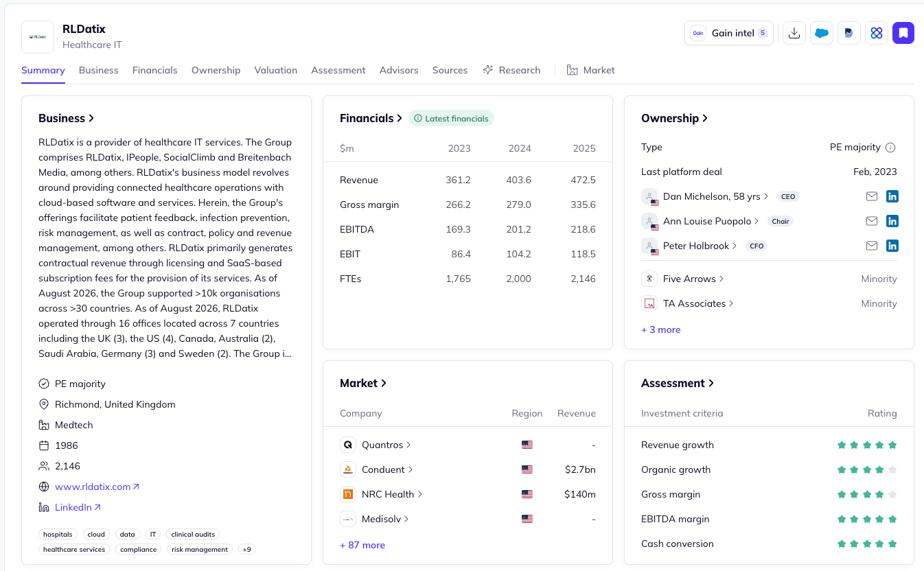Open Dan Michelson's profile entry
Viewport: 924px width, 571px height.
(716, 196)
